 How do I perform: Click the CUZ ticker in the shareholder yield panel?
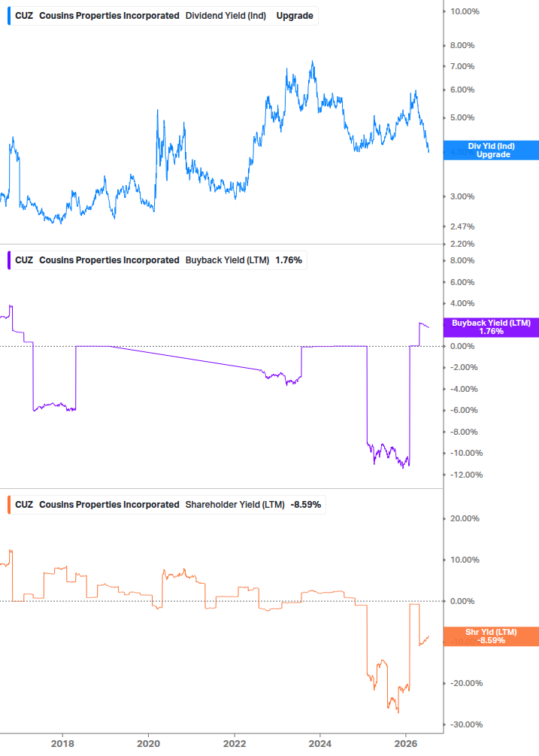click(x=24, y=505)
